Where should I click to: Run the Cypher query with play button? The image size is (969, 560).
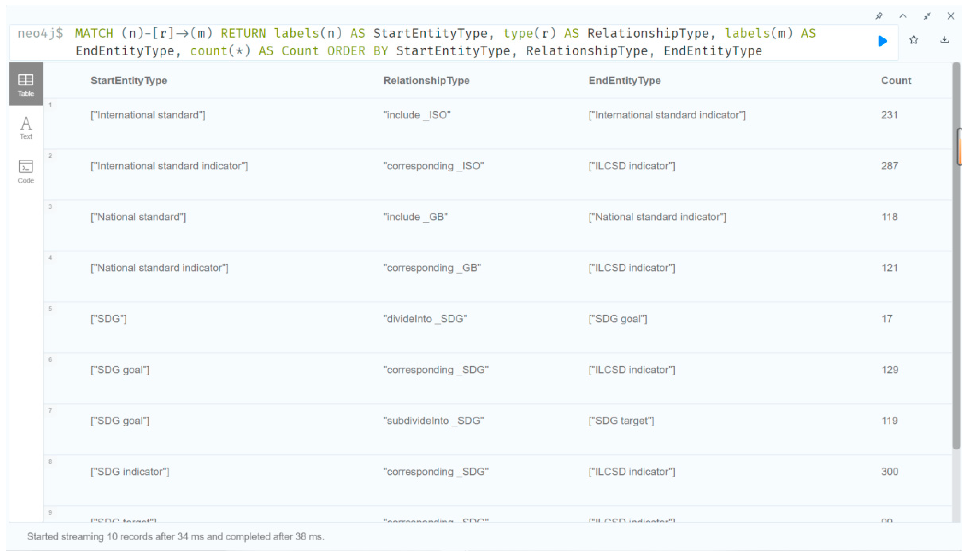pos(883,41)
